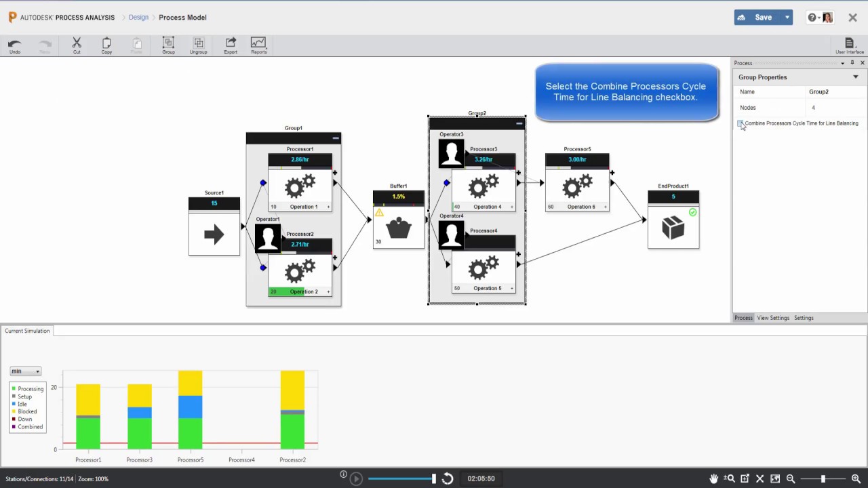868x488 pixels.
Task: Open the min units dropdown
Action: [x=26, y=371]
